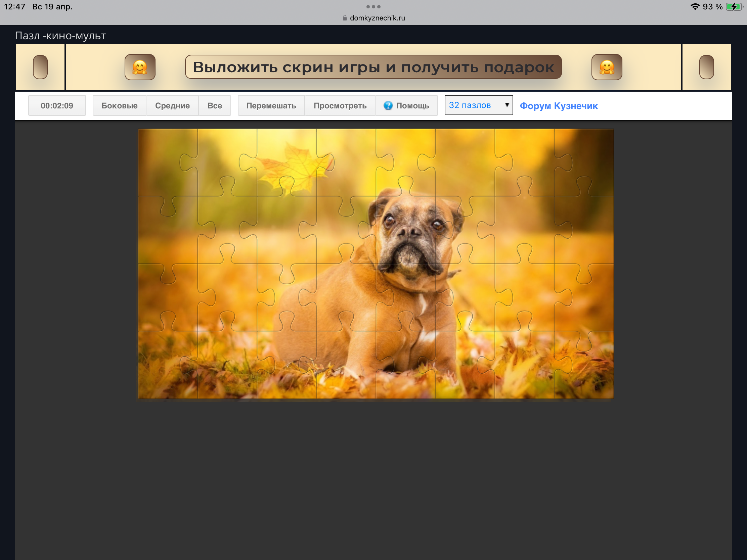Click the Просмотреть preview button
The height and width of the screenshot is (560, 747).
point(340,106)
